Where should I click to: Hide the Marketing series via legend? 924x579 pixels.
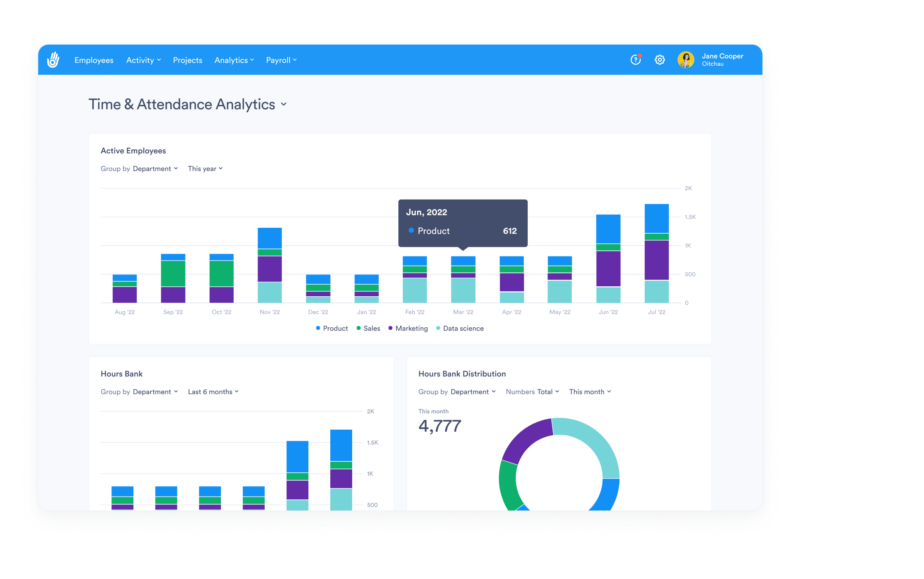408,328
